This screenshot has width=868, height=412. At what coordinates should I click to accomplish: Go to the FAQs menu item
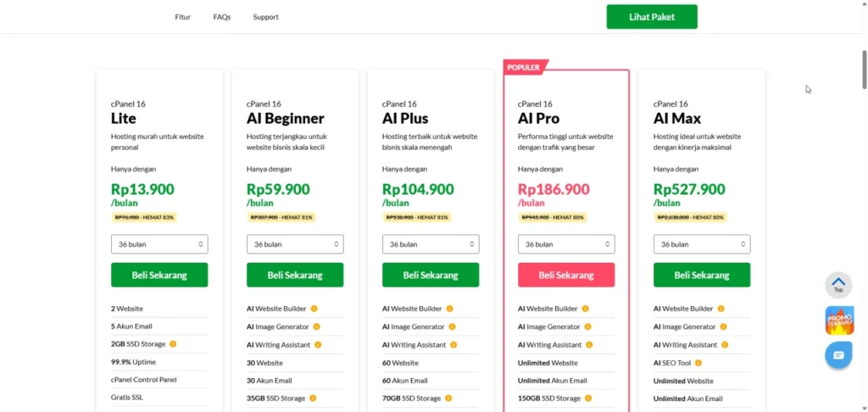pos(222,17)
